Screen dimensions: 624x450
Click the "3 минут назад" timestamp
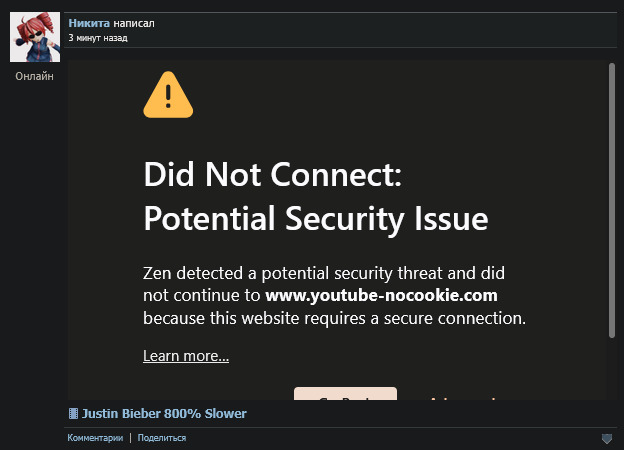pos(98,38)
